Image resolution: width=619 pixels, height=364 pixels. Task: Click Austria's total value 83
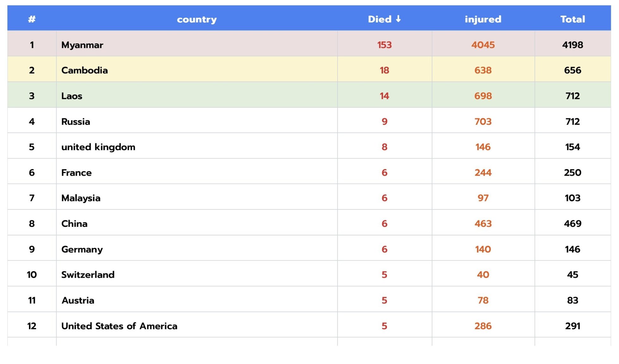(573, 300)
